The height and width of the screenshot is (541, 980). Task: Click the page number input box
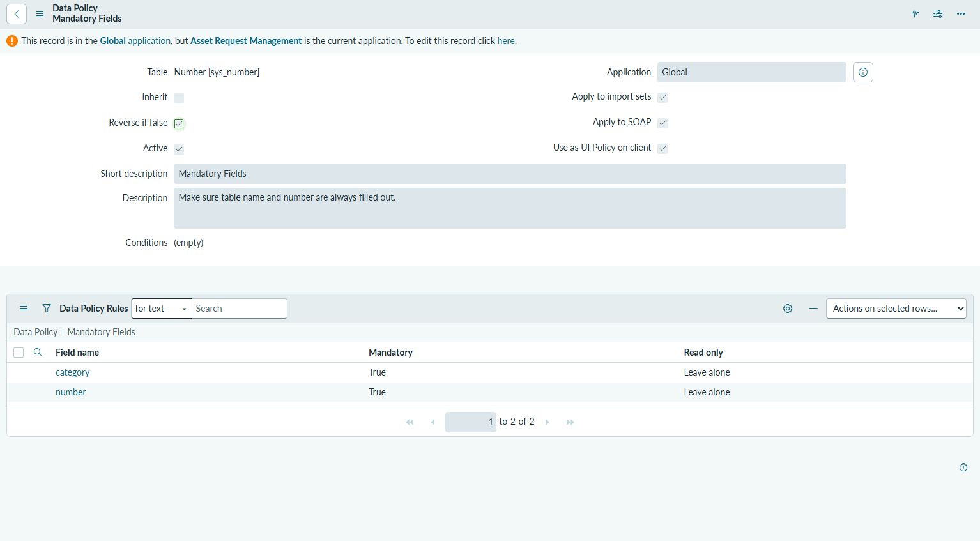coord(471,422)
